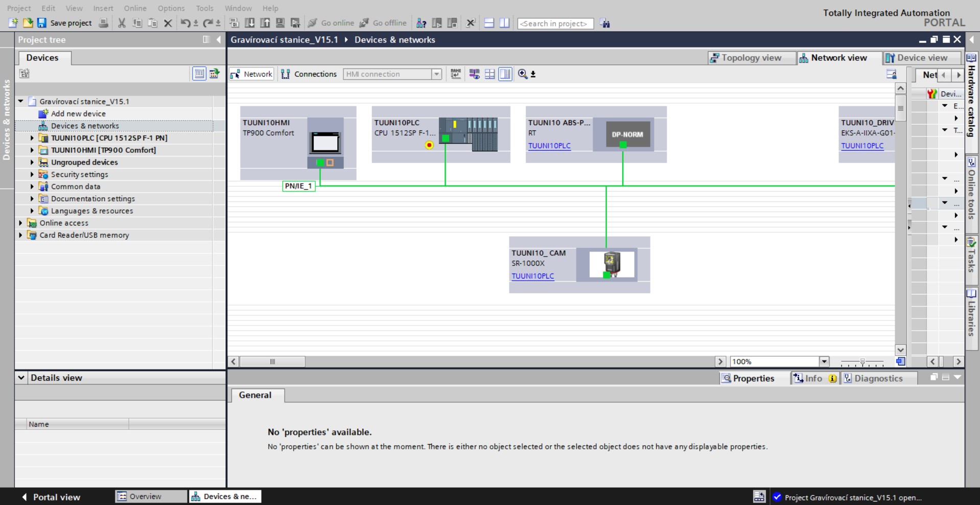This screenshot has width=980, height=505.
Task: Toggle the Show address labels icon
Action: 474,74
